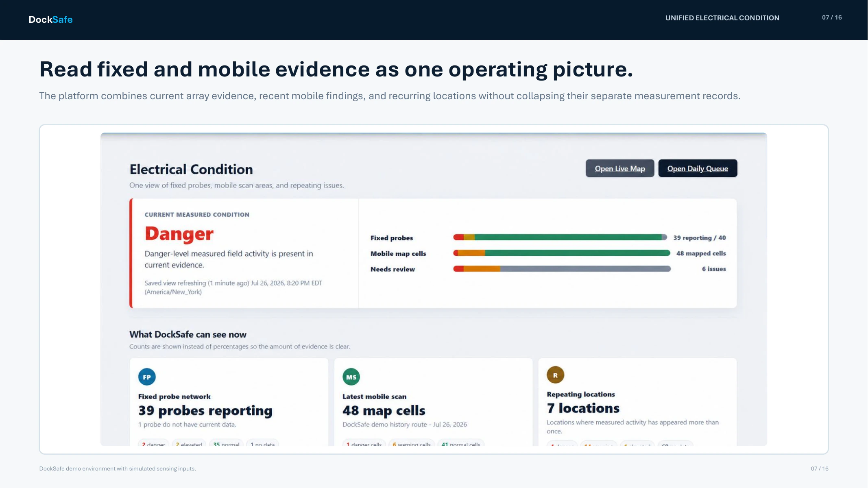Open the Latest mobile scan card
The width and height of the screenshot is (868, 488).
pyautogui.click(x=433, y=402)
